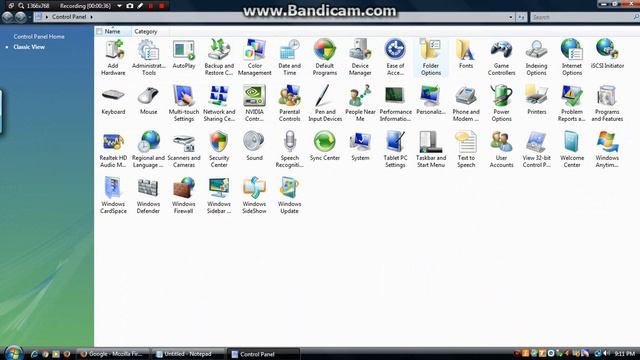Open Windows Anytime Upgrade
This screenshot has height=360, width=640.
click(x=607, y=150)
